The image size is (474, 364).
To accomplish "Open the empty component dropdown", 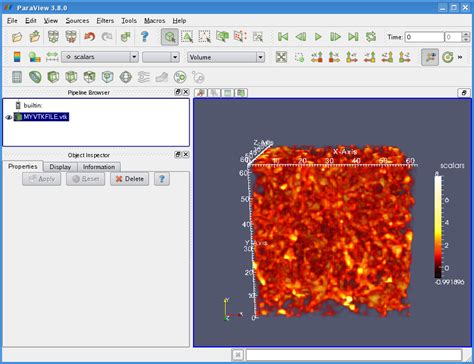I will point(161,57).
